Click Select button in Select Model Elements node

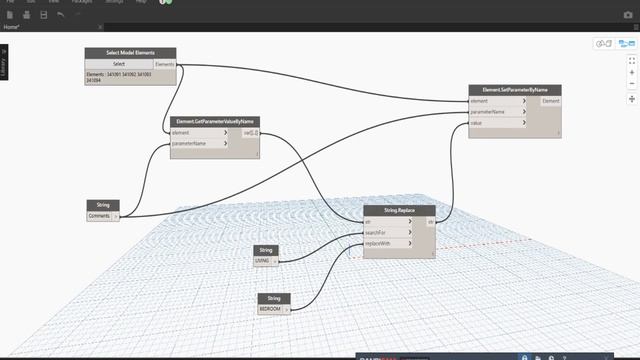point(119,64)
